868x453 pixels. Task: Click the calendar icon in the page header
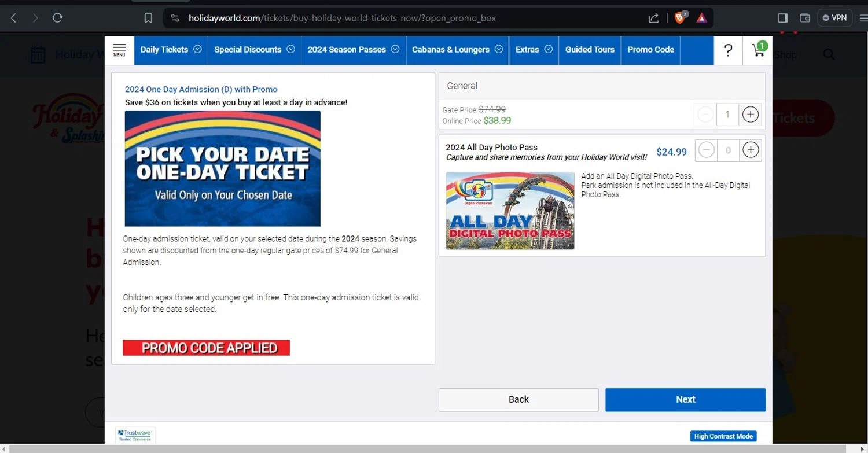coord(38,55)
